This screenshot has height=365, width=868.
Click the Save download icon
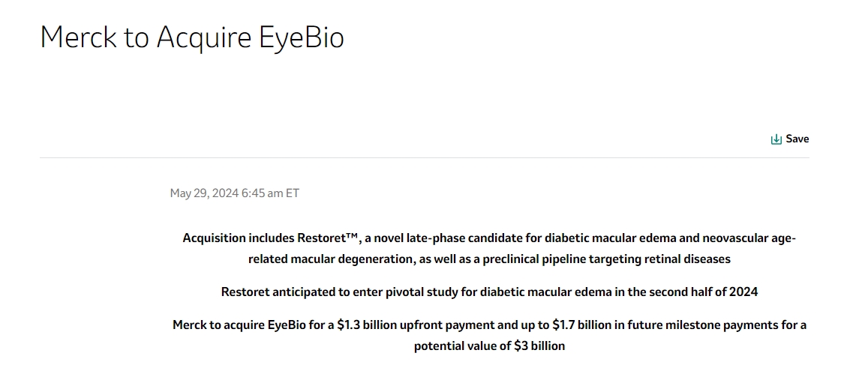pyautogui.click(x=776, y=139)
